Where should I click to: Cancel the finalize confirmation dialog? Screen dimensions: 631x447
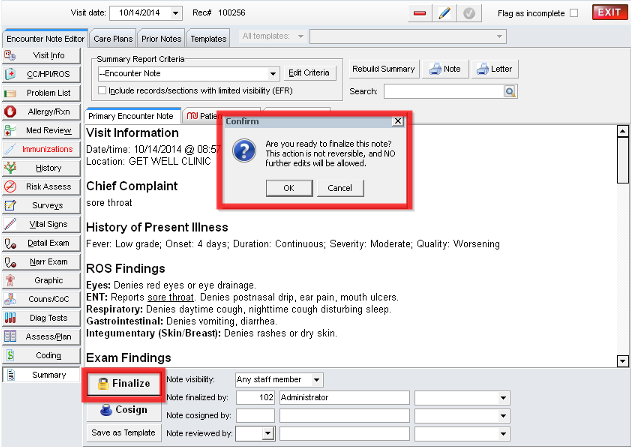(x=340, y=188)
